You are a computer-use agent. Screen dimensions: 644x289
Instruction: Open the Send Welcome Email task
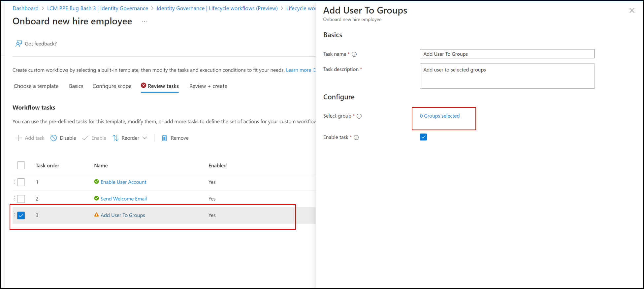click(x=123, y=199)
